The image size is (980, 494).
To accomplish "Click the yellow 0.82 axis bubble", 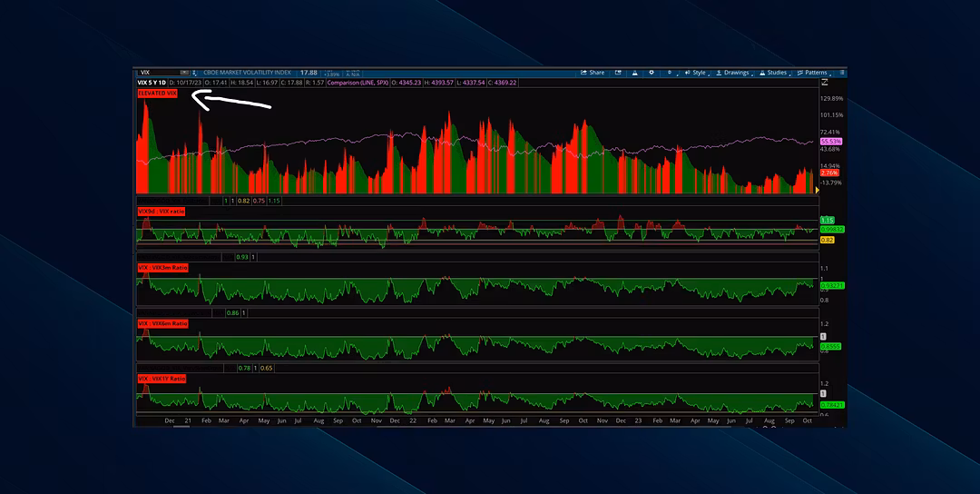I will tap(827, 240).
